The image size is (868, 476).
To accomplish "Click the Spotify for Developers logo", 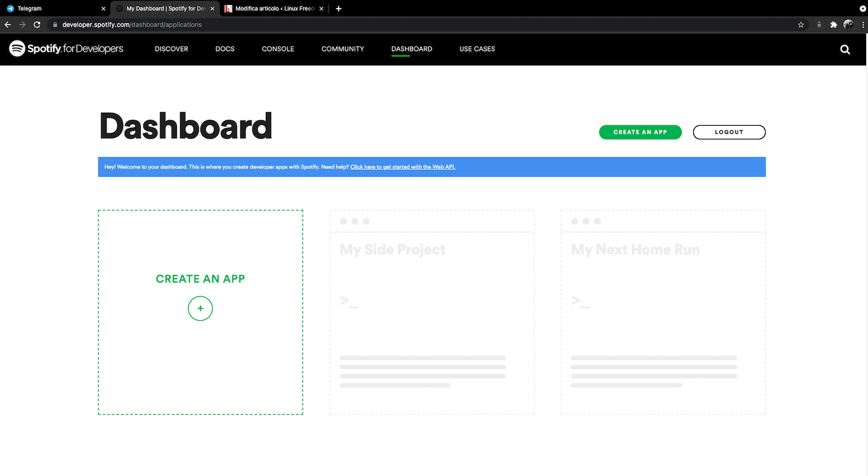I will pos(66,48).
